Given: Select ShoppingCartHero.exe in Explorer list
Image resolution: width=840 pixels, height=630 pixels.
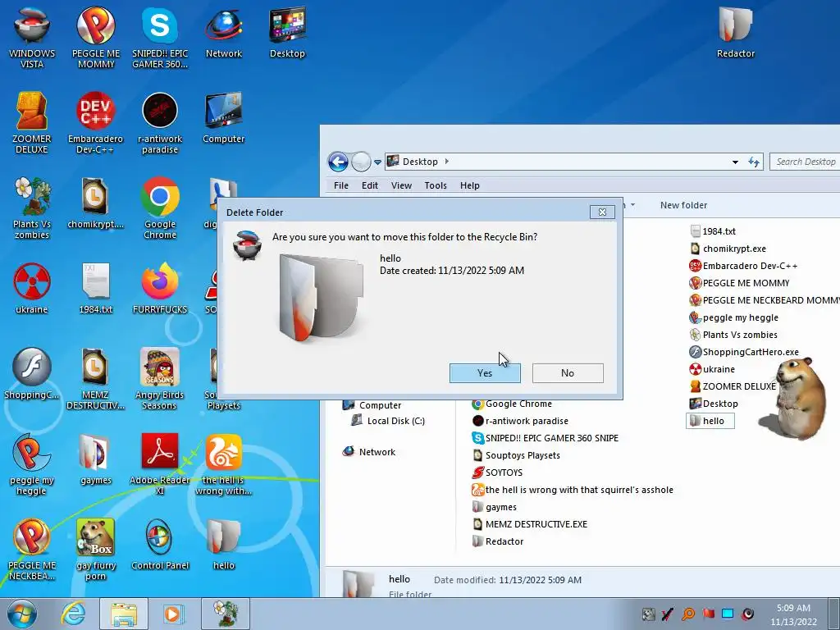Looking at the screenshot, I should (x=744, y=352).
